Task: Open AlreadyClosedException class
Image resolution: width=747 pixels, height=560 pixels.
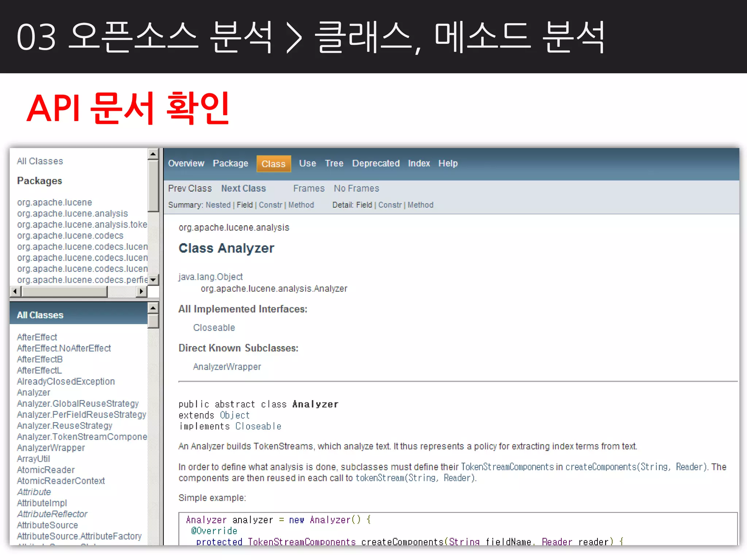Action: pos(66,381)
